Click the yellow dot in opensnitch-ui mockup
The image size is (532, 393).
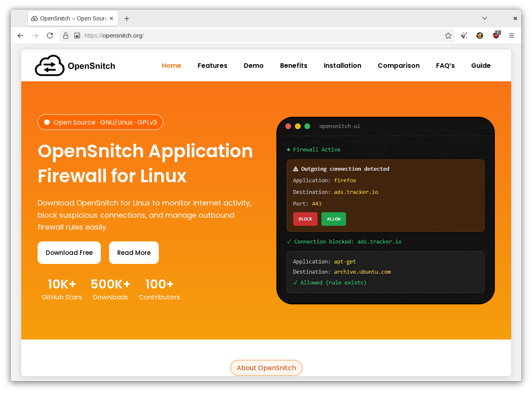tap(298, 126)
